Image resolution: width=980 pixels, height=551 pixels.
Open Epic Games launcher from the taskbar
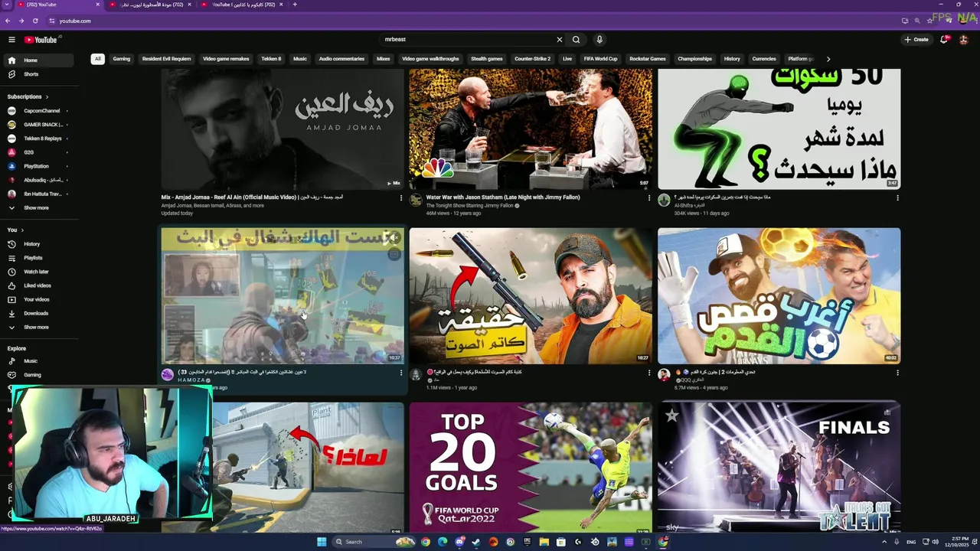(527, 542)
